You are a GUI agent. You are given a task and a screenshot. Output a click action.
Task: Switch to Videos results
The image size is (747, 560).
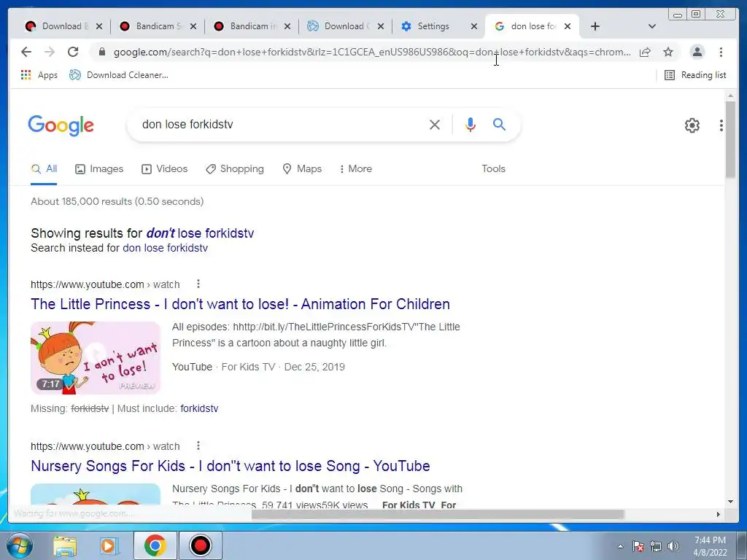pyautogui.click(x=164, y=169)
